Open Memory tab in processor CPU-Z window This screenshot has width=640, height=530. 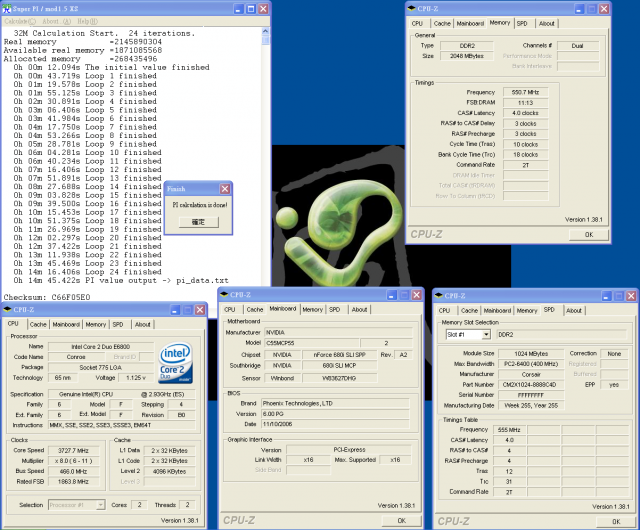pyautogui.click(x=96, y=324)
